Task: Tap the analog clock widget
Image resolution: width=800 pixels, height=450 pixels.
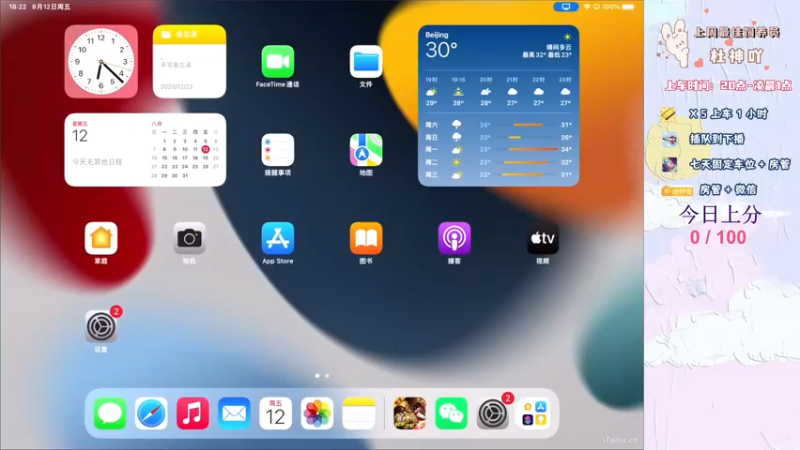Action: [x=101, y=62]
